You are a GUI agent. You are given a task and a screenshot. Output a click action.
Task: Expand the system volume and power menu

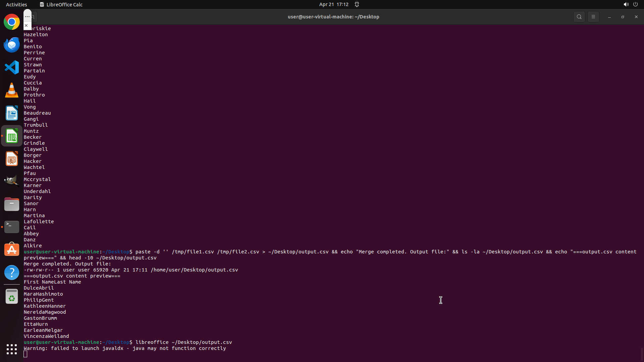click(630, 4)
